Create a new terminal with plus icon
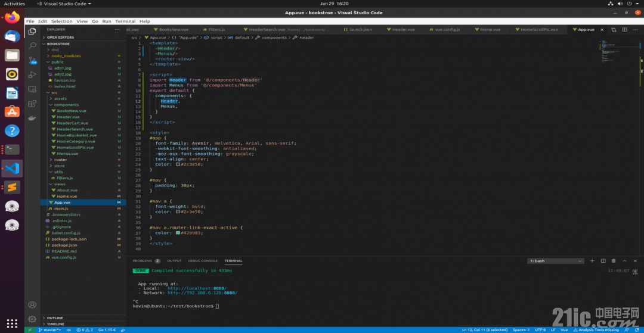 pos(592,261)
